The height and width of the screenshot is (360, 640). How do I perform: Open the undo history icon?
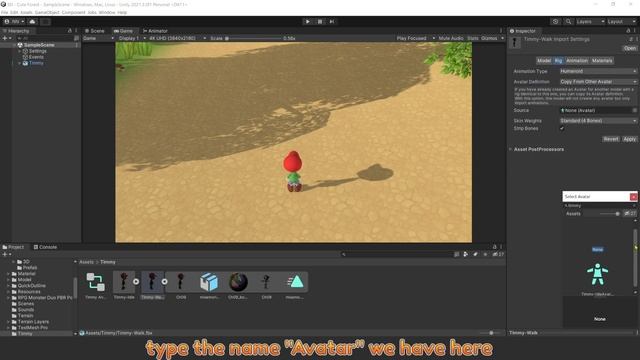tap(555, 22)
